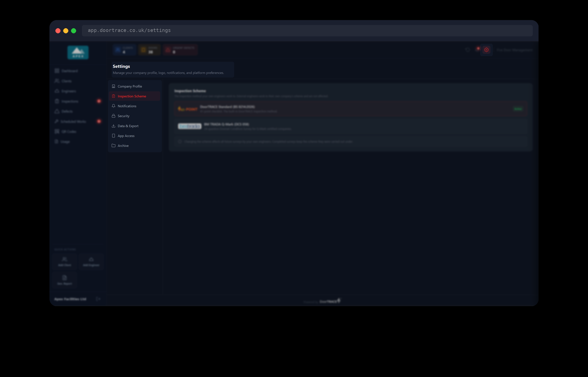Click the Clients count stat card
The image size is (588, 377).
124,50
